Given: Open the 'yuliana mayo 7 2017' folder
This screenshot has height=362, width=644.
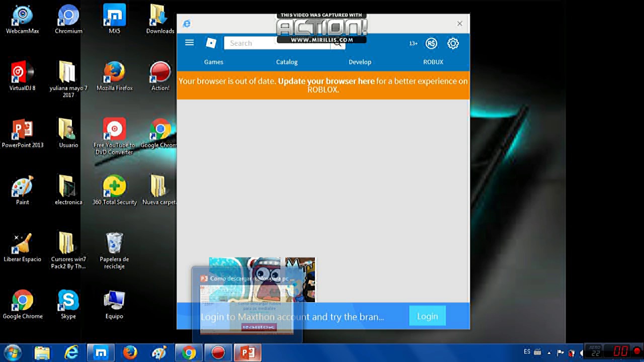Looking at the screenshot, I should tap(68, 80).
